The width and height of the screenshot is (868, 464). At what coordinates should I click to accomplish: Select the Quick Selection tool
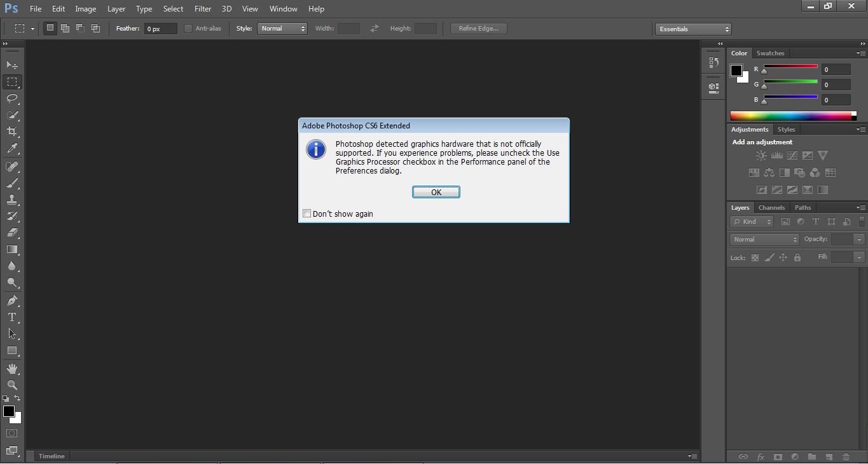coord(12,115)
